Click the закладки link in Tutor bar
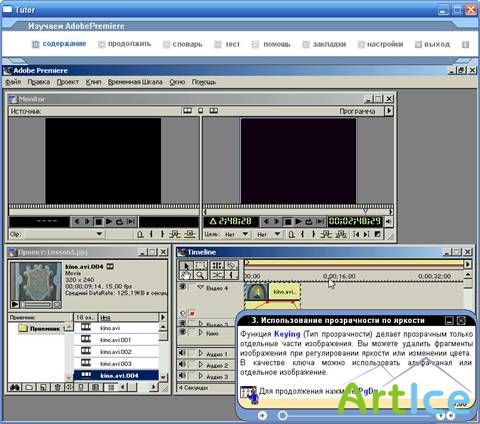Screen dimensions: 480x424 click(x=329, y=44)
